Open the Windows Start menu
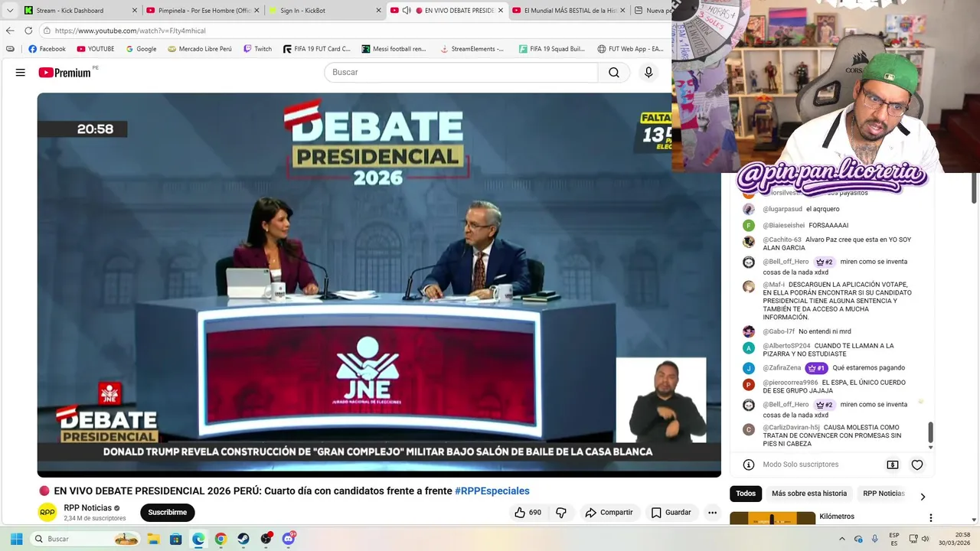The image size is (980, 551). tap(16, 539)
